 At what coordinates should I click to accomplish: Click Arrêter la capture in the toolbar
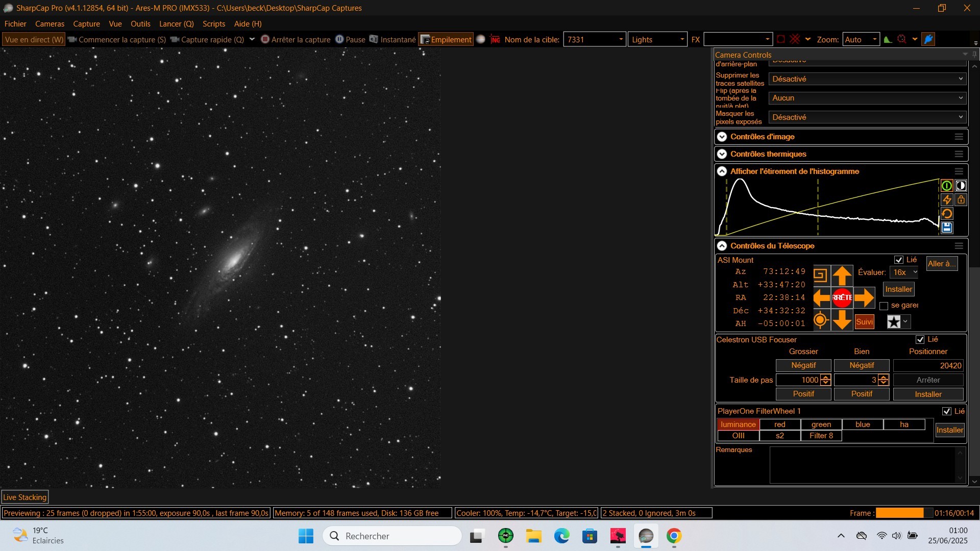(296, 39)
